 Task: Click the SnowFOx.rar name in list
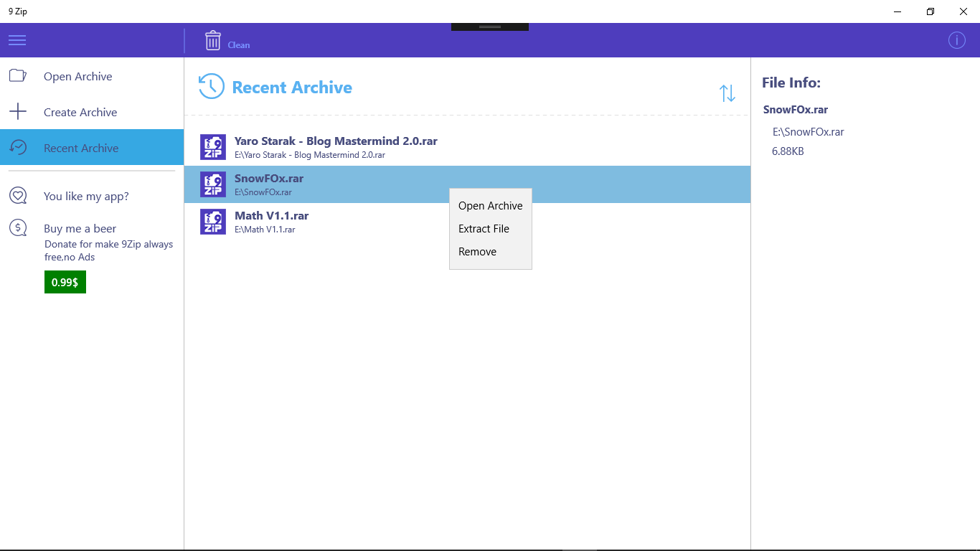(x=269, y=179)
